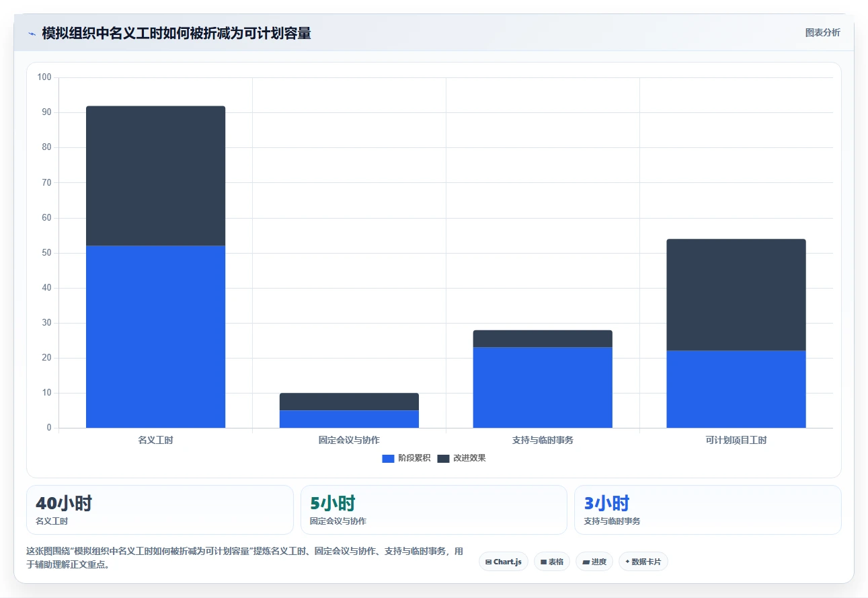Click the y-axis value 90
The width and height of the screenshot is (868, 598).
[x=46, y=112]
